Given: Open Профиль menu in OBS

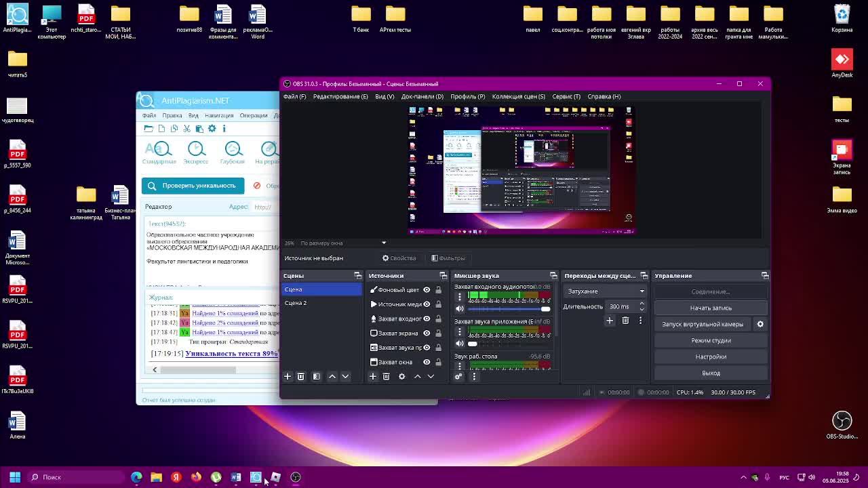Looking at the screenshot, I should [x=468, y=96].
